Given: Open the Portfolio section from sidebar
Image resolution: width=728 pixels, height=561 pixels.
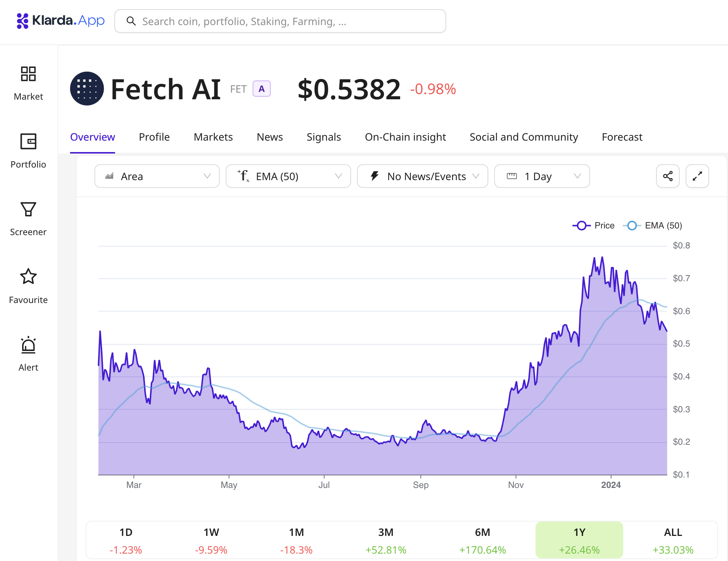Looking at the screenshot, I should pos(28,149).
